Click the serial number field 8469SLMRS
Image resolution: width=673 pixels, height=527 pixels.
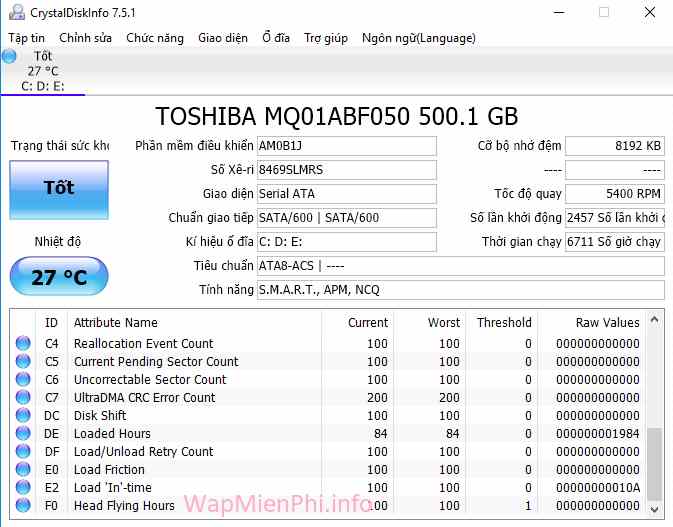[347, 170]
